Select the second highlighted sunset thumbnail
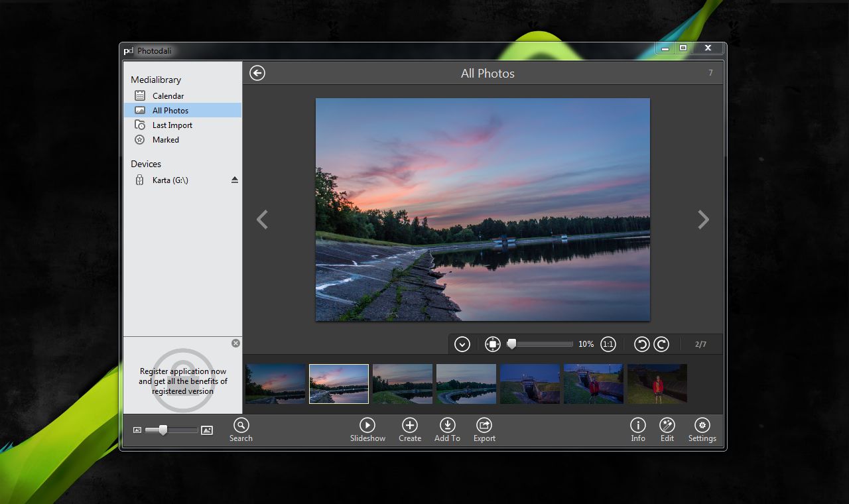Viewport: 849px width, 504px height. click(339, 383)
